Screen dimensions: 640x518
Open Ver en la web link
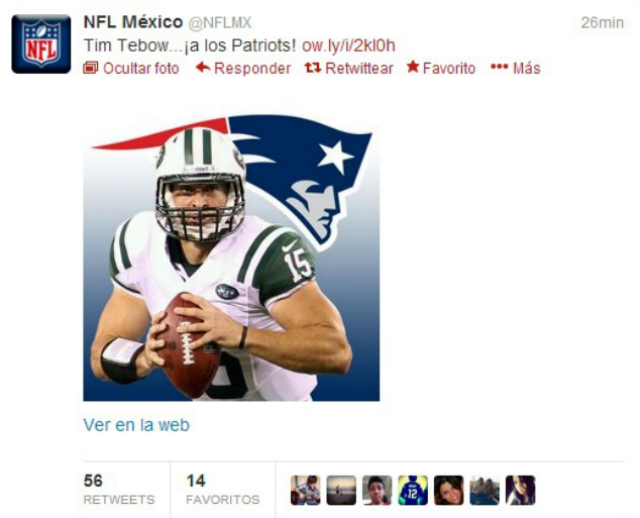coord(136,425)
